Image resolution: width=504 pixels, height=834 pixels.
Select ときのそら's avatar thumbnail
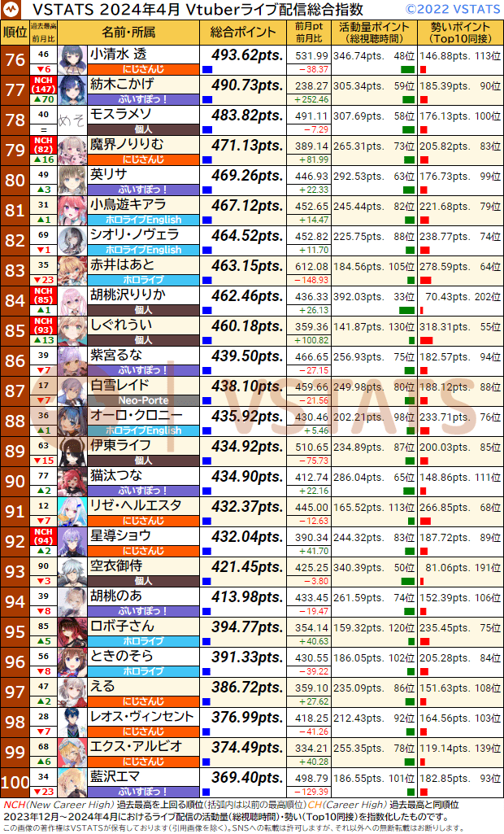click(72, 662)
